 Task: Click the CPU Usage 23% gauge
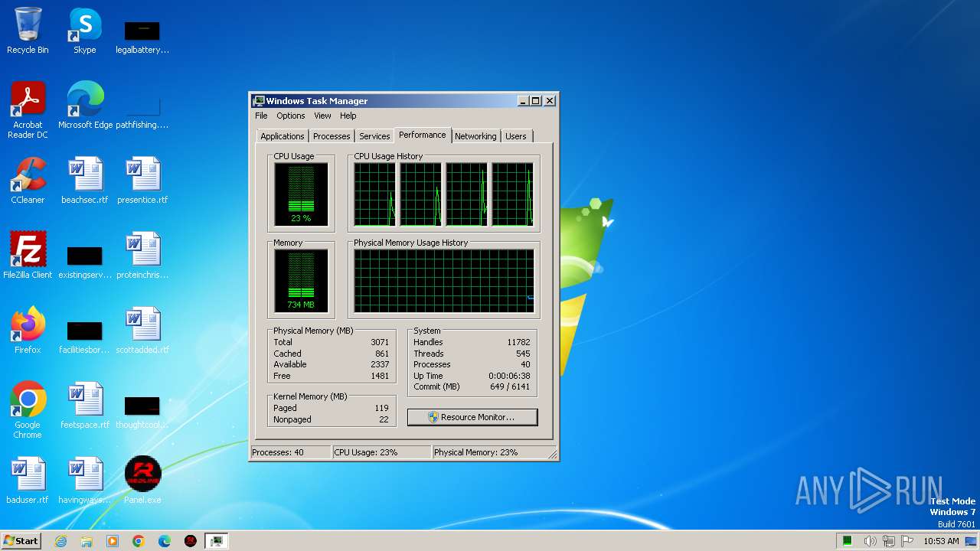(x=301, y=194)
